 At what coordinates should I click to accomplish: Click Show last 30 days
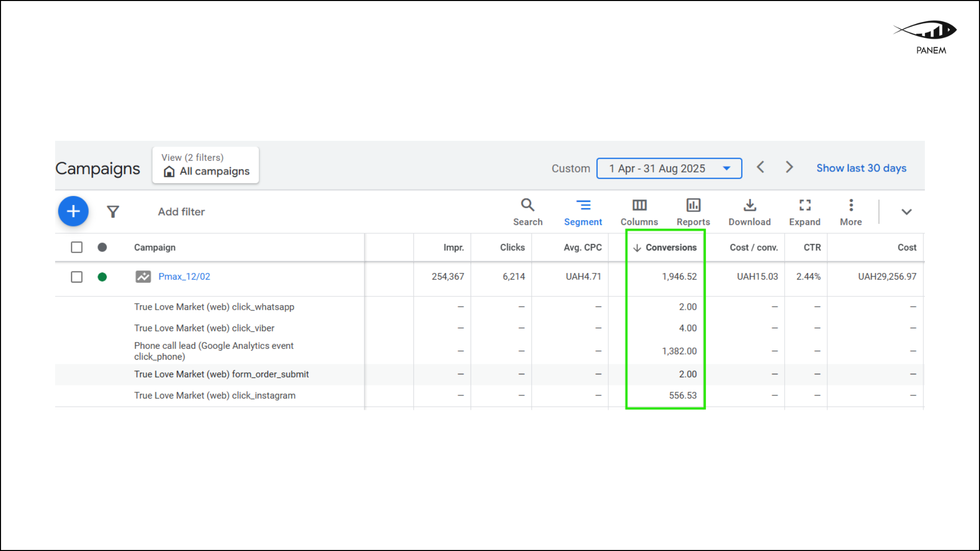tap(861, 168)
